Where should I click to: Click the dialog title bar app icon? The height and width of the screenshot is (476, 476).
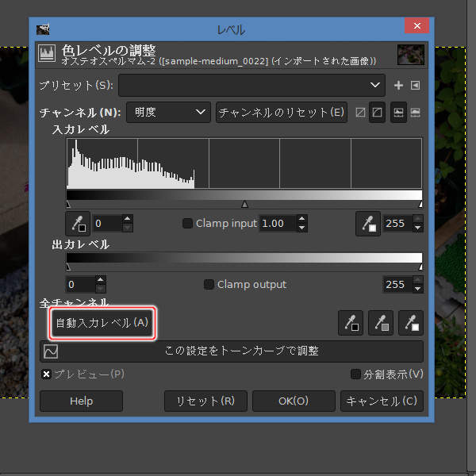coord(43,29)
